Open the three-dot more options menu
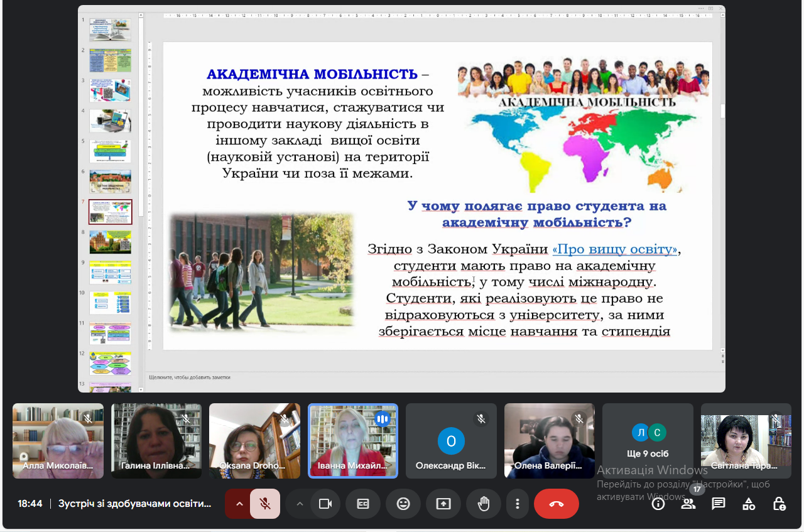This screenshot has width=804, height=532. pyautogui.click(x=518, y=504)
